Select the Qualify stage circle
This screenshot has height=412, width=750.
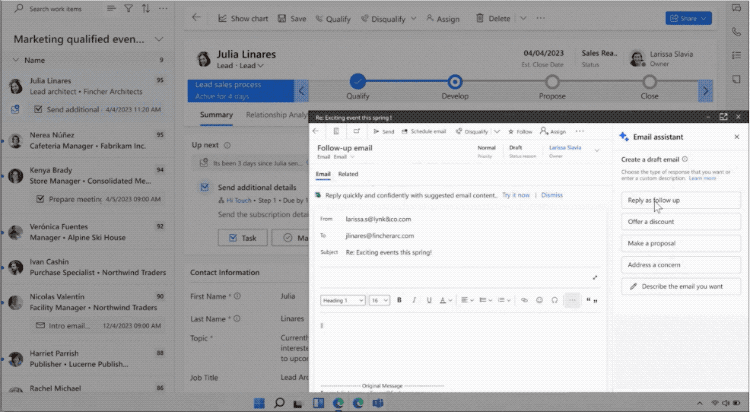pos(358,82)
